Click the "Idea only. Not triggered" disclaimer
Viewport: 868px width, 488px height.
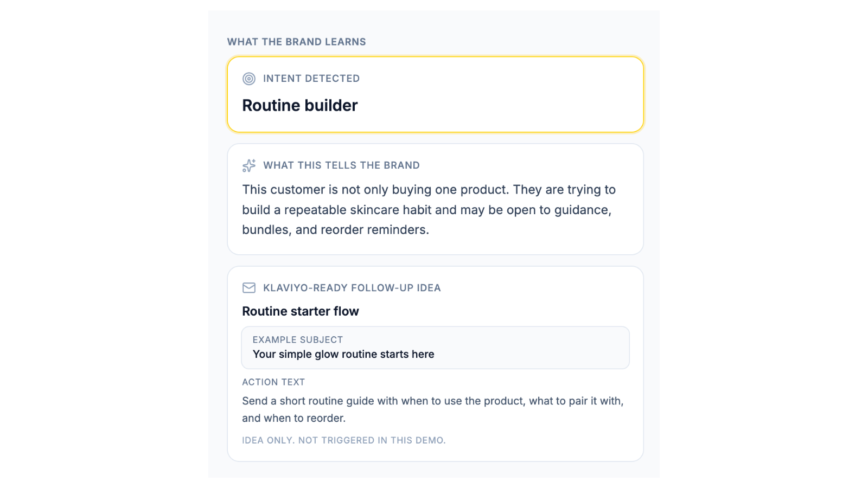pyautogui.click(x=344, y=440)
